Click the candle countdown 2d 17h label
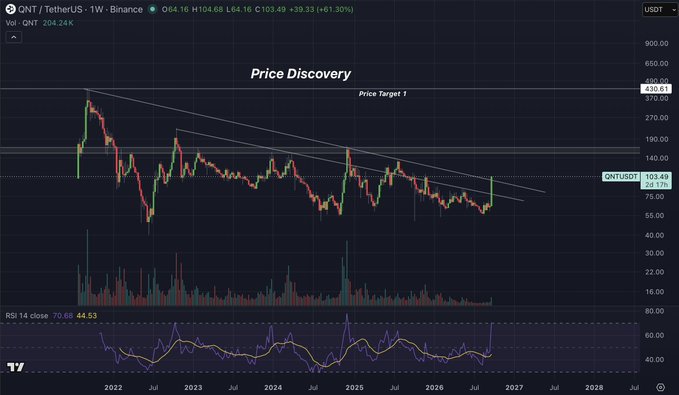This screenshot has height=395, width=679. pos(656,185)
